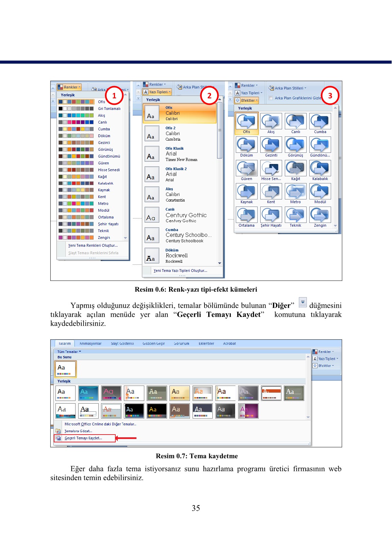Apply the Metro effect thumbnail
Image resolution: width=392 pixels, height=553 pixels.
[x=296, y=192]
